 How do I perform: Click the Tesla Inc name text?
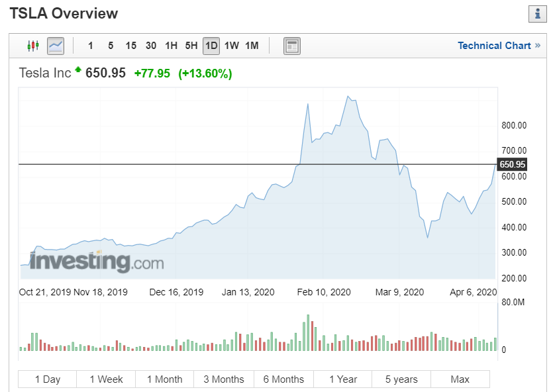[x=45, y=73]
